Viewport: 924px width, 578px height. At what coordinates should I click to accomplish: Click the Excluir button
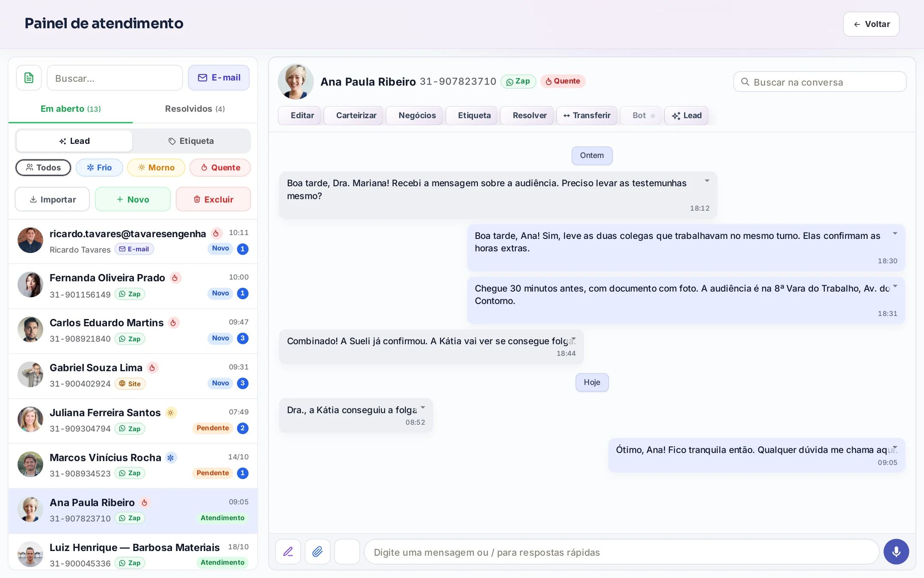(x=213, y=199)
